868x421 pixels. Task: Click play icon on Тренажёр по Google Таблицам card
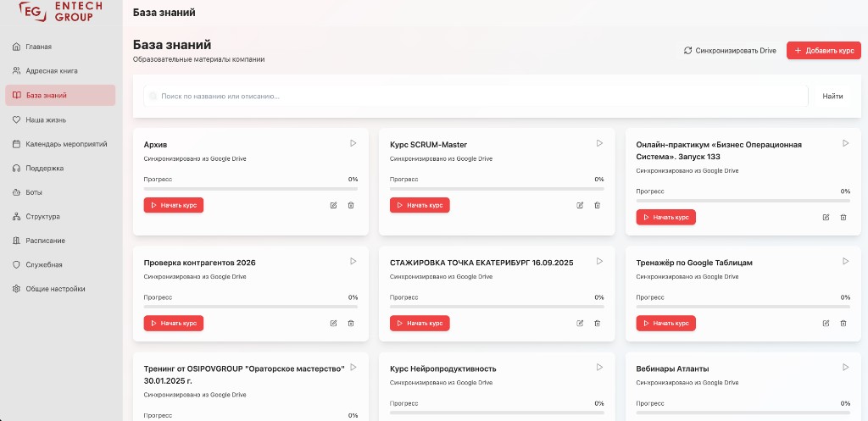click(x=845, y=261)
